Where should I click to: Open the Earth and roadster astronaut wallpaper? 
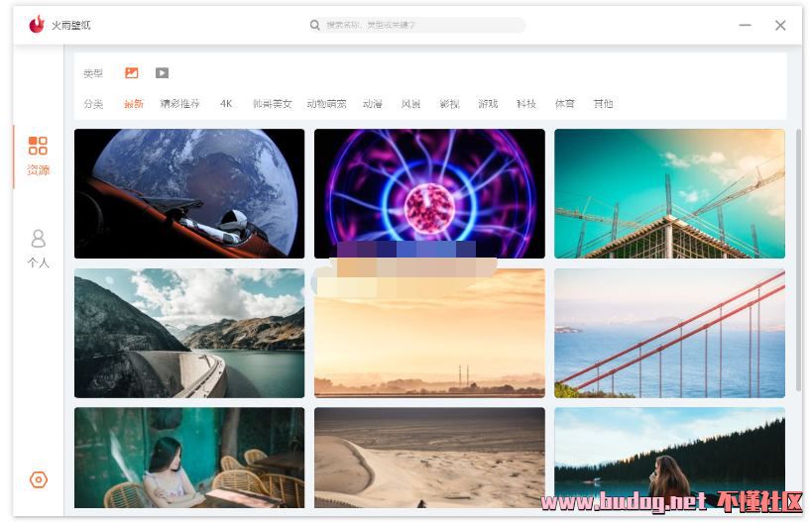click(x=189, y=193)
